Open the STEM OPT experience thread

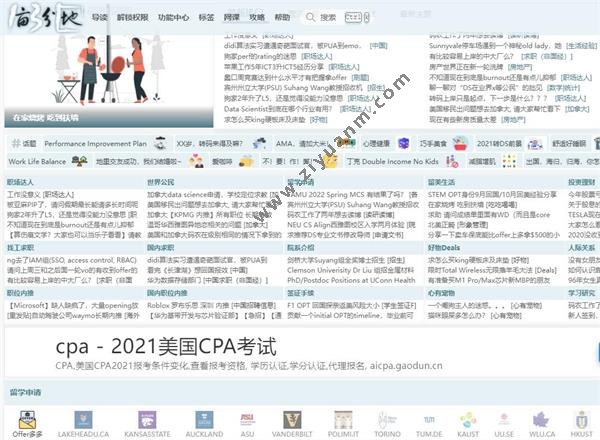pyautogui.click(x=492, y=195)
